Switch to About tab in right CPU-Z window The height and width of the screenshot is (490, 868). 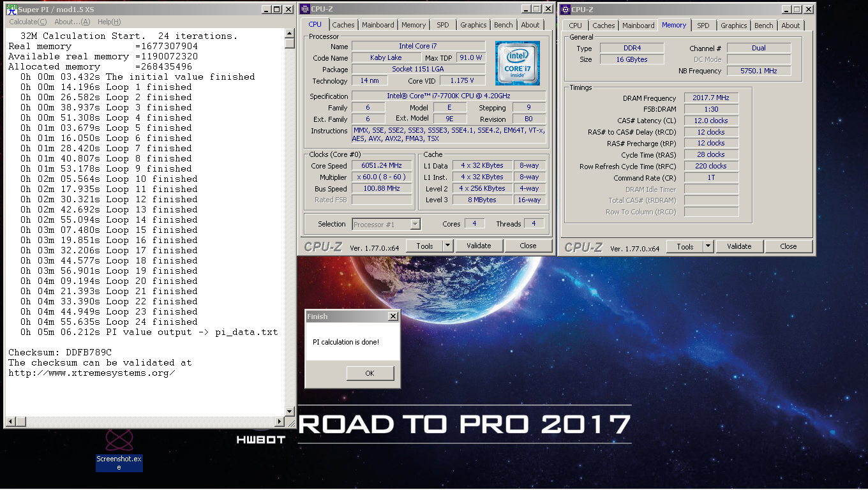[791, 26]
